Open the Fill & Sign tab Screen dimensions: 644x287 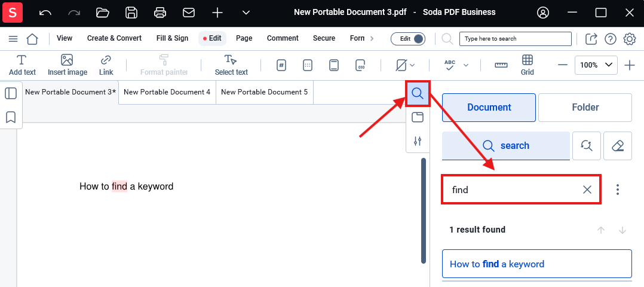(x=172, y=38)
